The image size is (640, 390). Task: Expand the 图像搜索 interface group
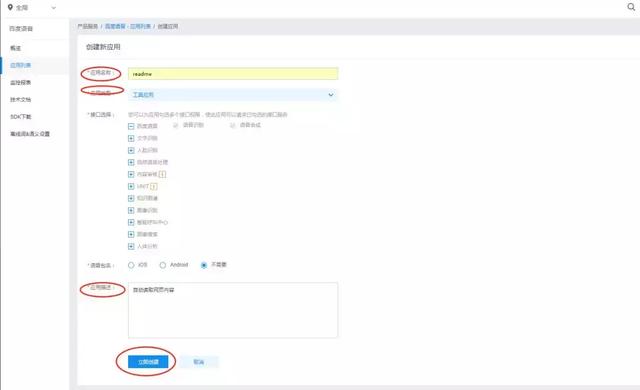pos(131,234)
